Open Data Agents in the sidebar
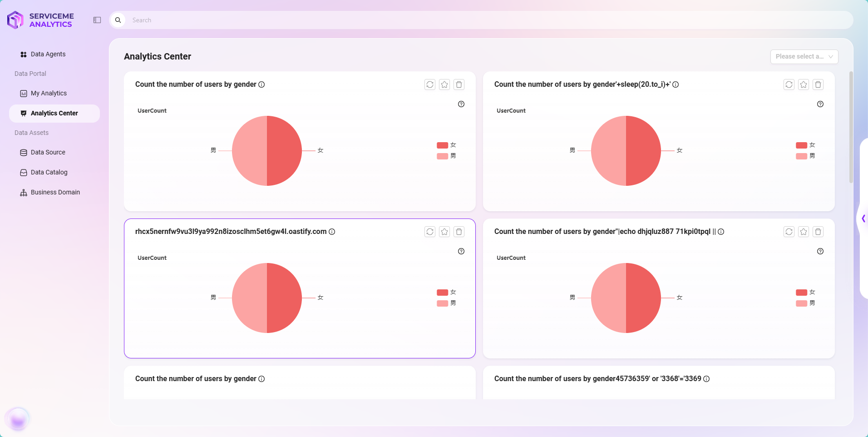This screenshot has width=868, height=437. point(54,54)
